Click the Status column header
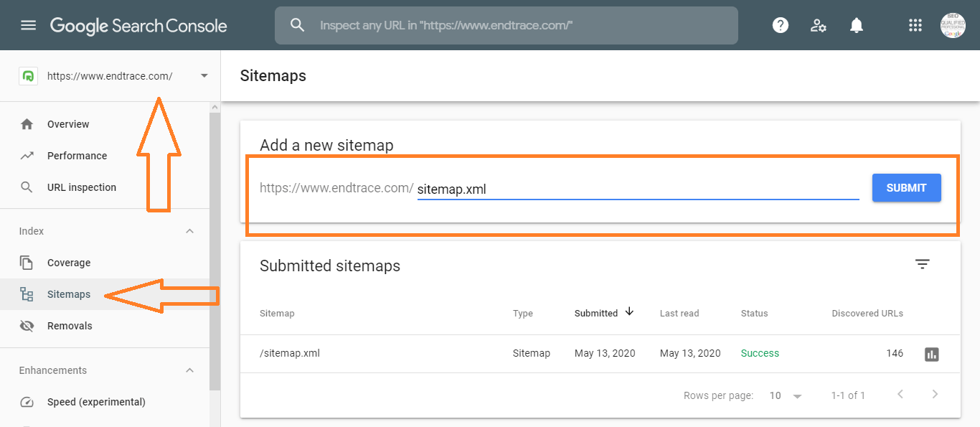This screenshot has width=980, height=427. (x=754, y=313)
